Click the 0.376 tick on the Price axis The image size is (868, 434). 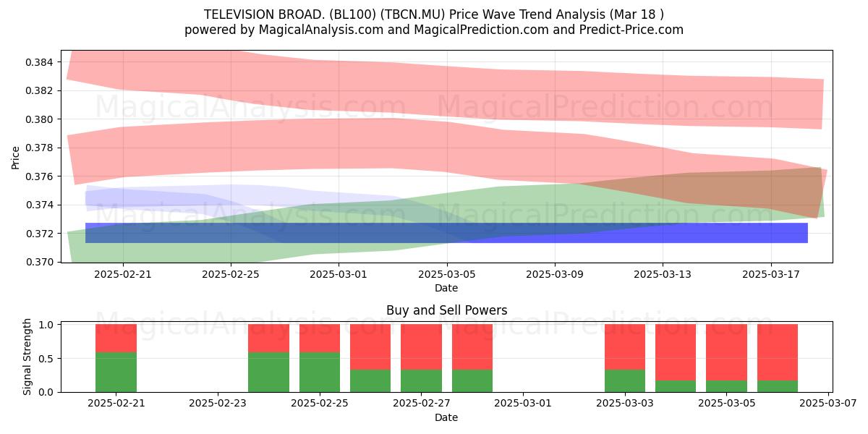tap(41, 176)
